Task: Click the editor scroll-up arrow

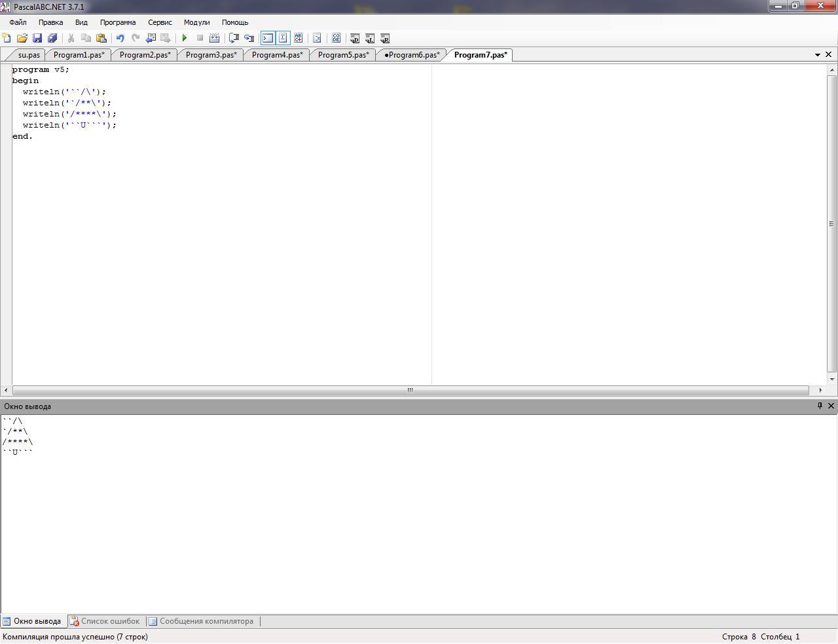Action: tap(832, 69)
